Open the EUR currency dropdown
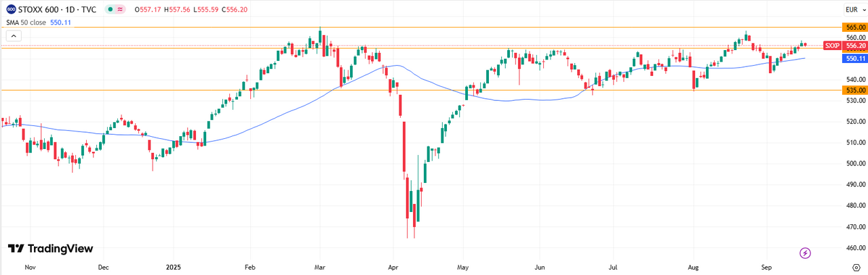Image resolution: width=868 pixels, height=275 pixels. pyautogui.click(x=854, y=9)
